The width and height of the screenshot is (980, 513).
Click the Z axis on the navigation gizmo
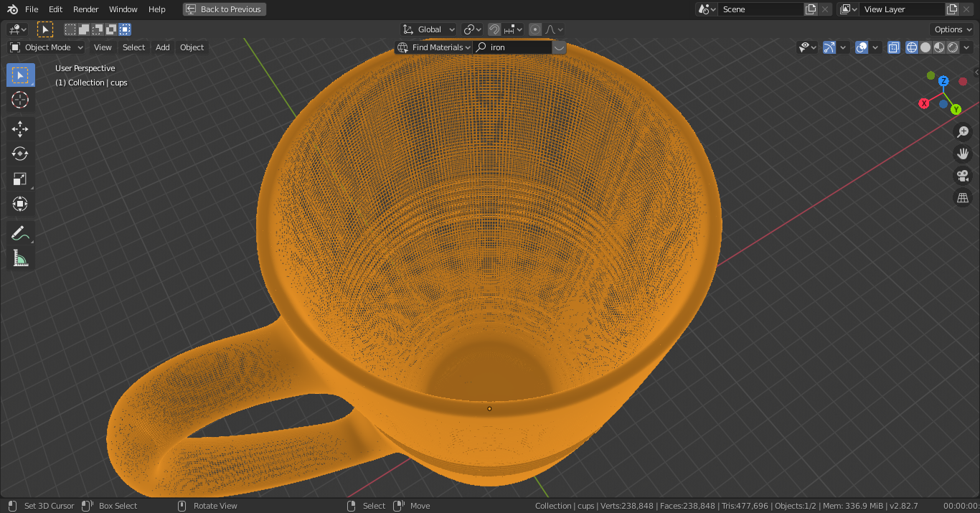(x=943, y=81)
